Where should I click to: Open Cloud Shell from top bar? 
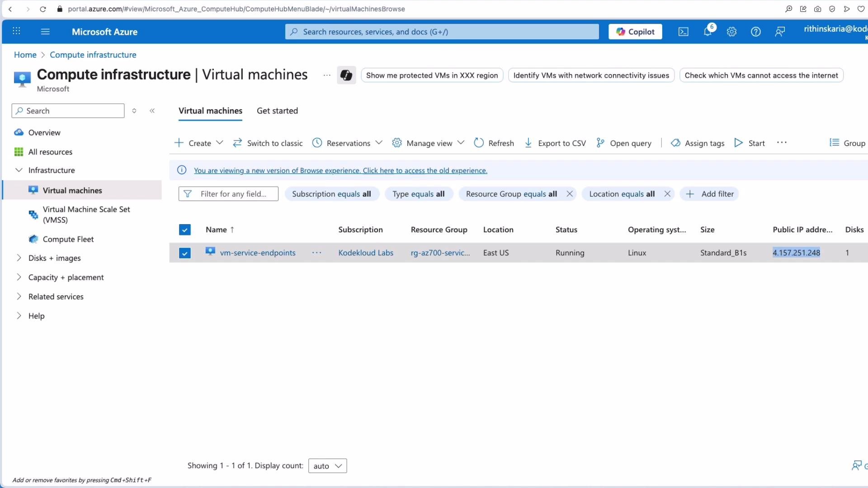pyautogui.click(x=683, y=32)
